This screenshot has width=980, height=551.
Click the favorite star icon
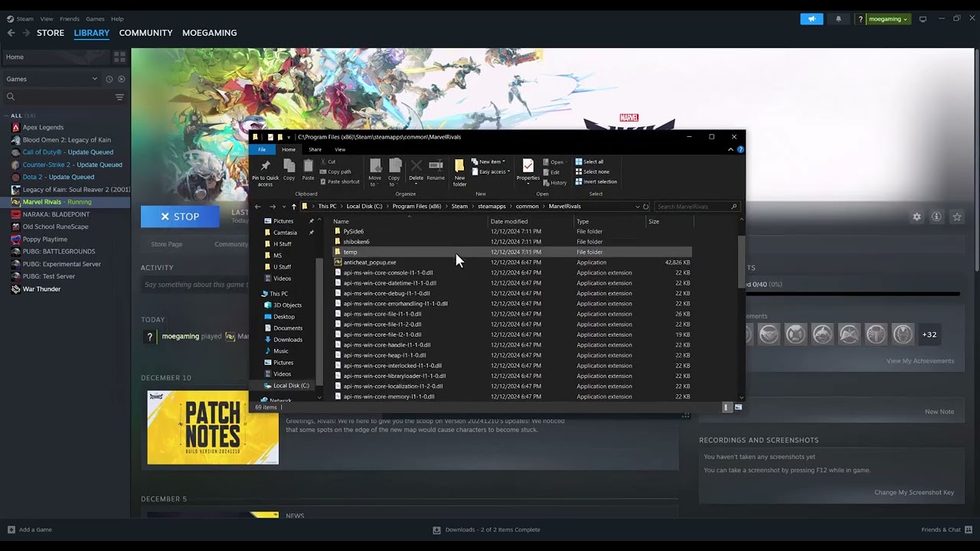coord(957,217)
